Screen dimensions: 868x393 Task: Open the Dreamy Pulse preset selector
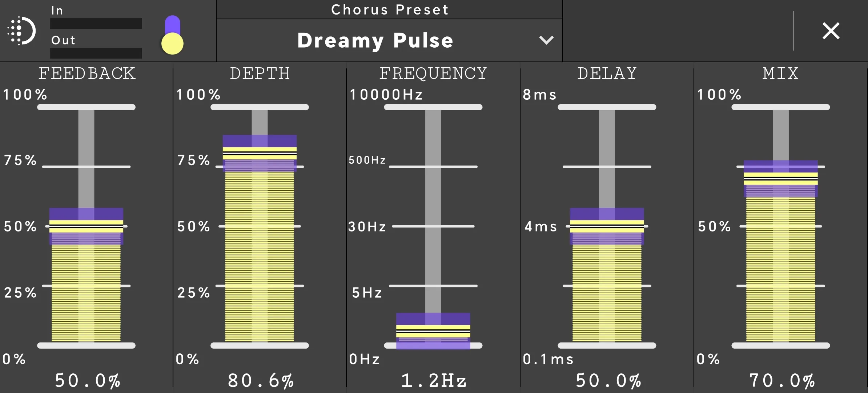pos(389,40)
